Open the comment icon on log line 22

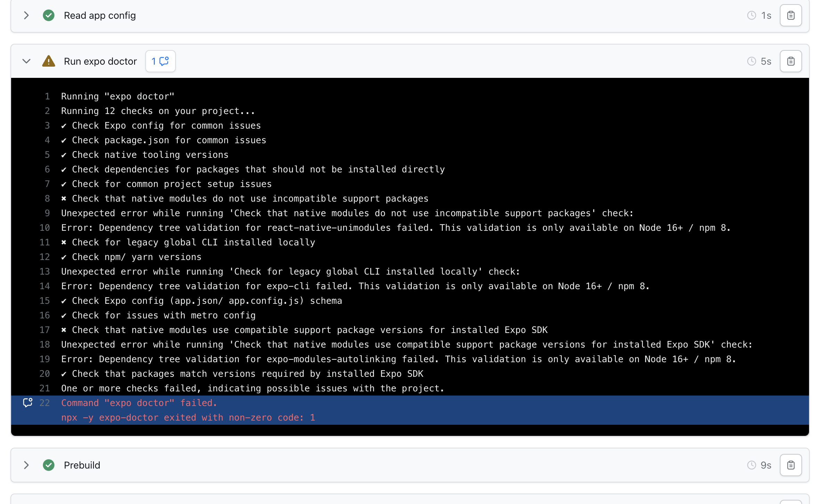click(27, 403)
